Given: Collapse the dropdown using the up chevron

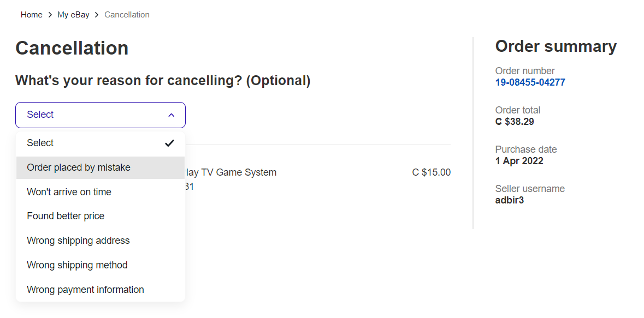Looking at the screenshot, I should coord(171,115).
